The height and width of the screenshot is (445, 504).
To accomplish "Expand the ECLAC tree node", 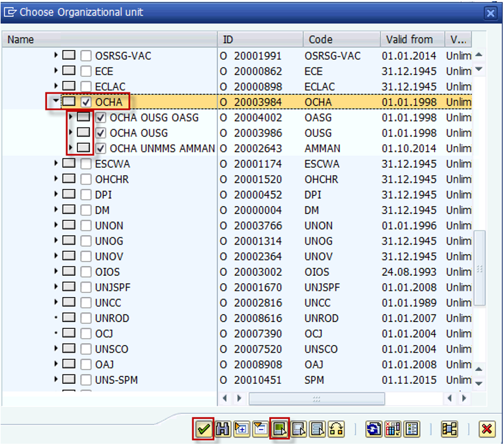I will coord(56,86).
